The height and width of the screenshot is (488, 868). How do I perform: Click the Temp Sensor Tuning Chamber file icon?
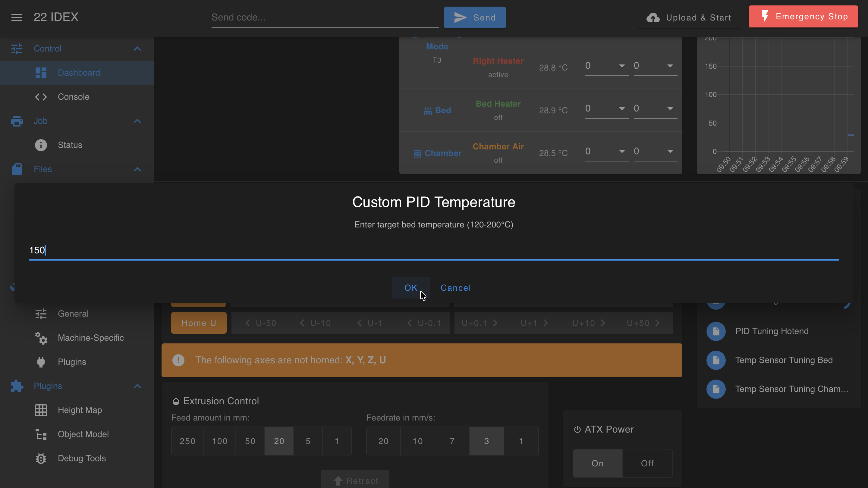[716, 389]
